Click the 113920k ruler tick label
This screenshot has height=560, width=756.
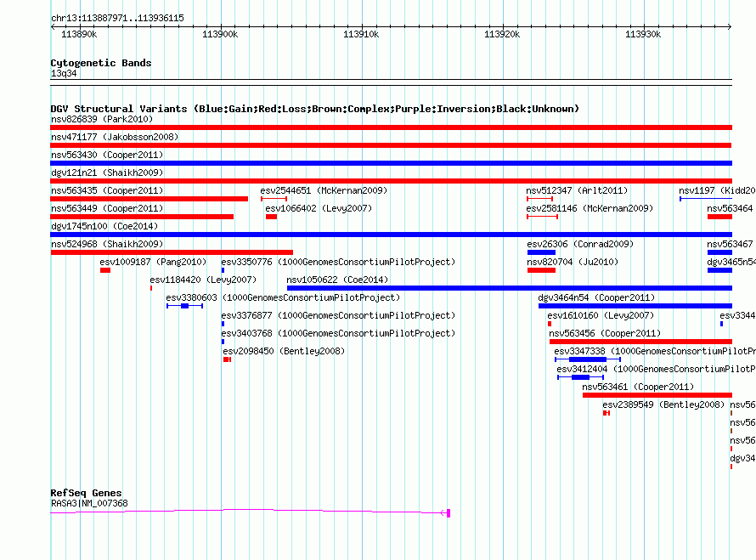502,34
